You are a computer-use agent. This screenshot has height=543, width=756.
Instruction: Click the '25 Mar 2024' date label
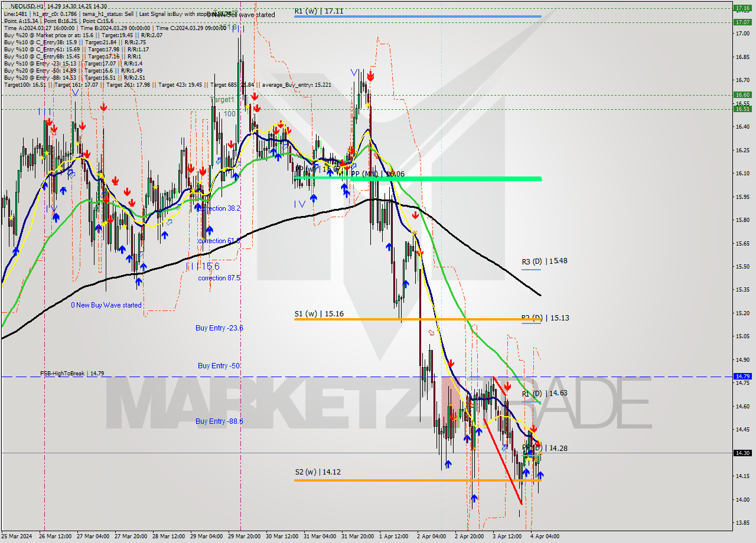16,537
